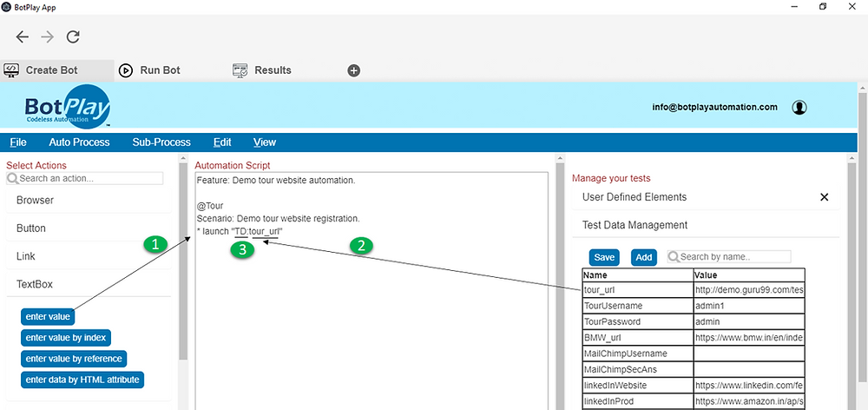Select the TourPassword name cell
The width and height of the screenshot is (868, 410).
638,321
